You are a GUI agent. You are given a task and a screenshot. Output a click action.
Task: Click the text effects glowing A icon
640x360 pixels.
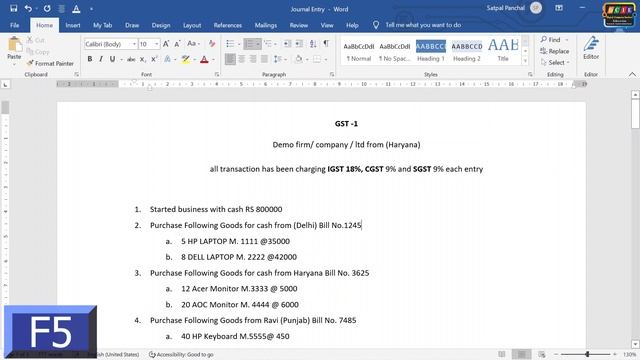pyautogui.click(x=168, y=60)
